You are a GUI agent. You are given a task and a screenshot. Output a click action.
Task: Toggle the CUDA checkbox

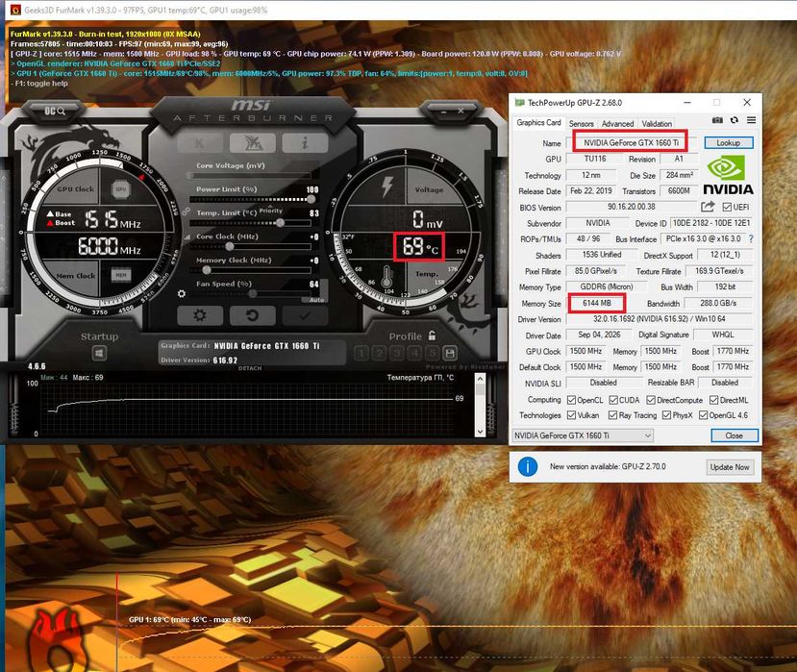point(613,400)
